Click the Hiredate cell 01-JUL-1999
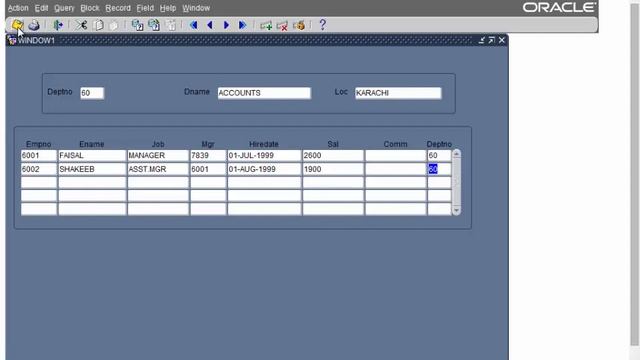Image resolution: width=640 pixels, height=360 pixels. (x=264, y=156)
